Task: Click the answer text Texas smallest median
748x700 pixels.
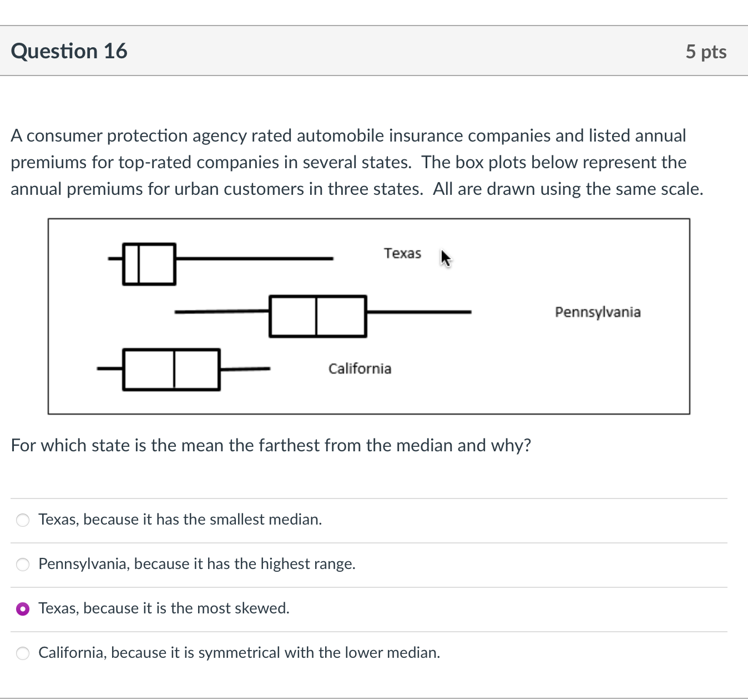Action: 180,520
